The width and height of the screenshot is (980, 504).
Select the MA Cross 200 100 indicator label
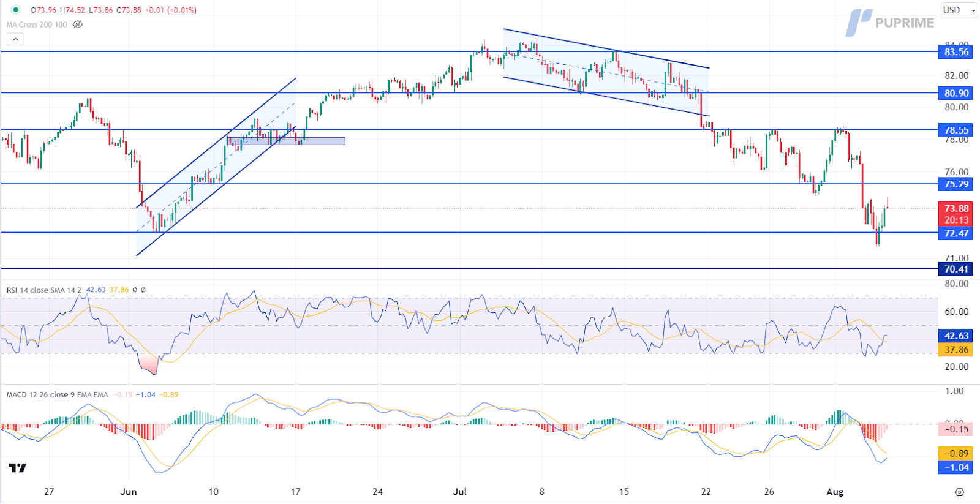37,24
